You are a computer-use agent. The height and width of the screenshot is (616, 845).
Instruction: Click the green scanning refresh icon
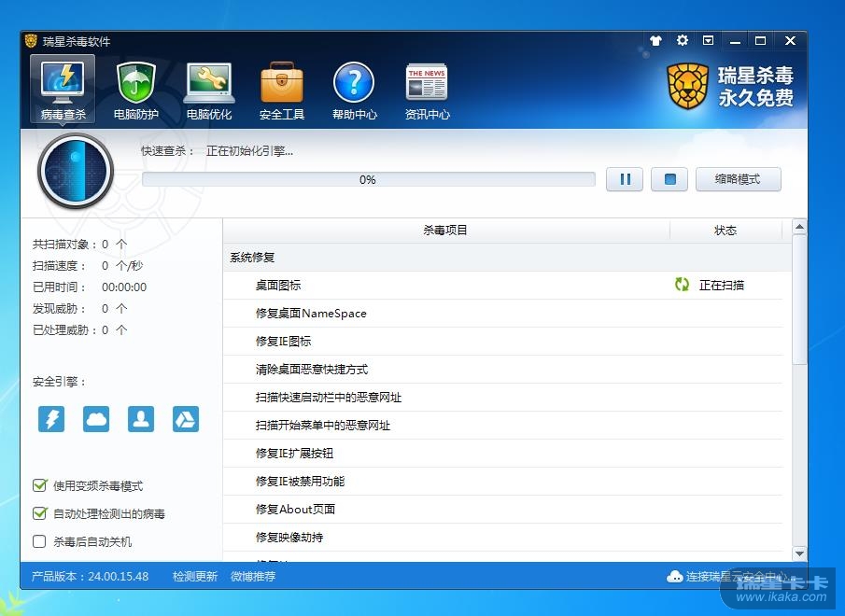[682, 285]
